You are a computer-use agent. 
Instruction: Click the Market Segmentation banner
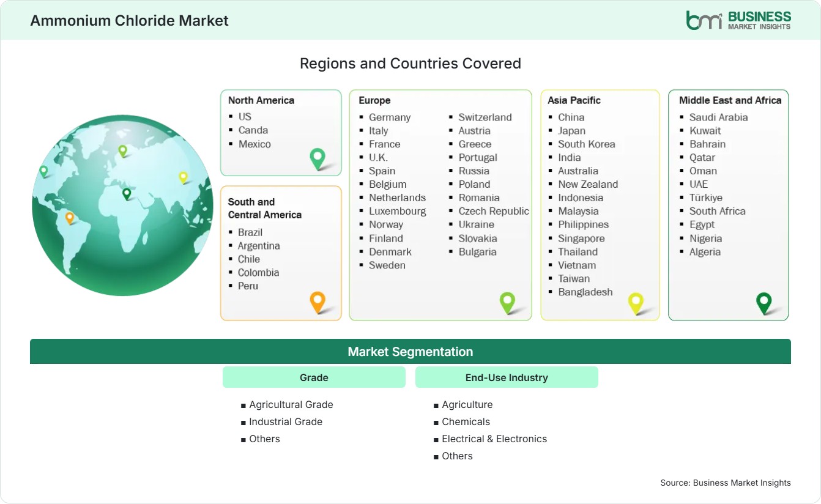coord(410,352)
